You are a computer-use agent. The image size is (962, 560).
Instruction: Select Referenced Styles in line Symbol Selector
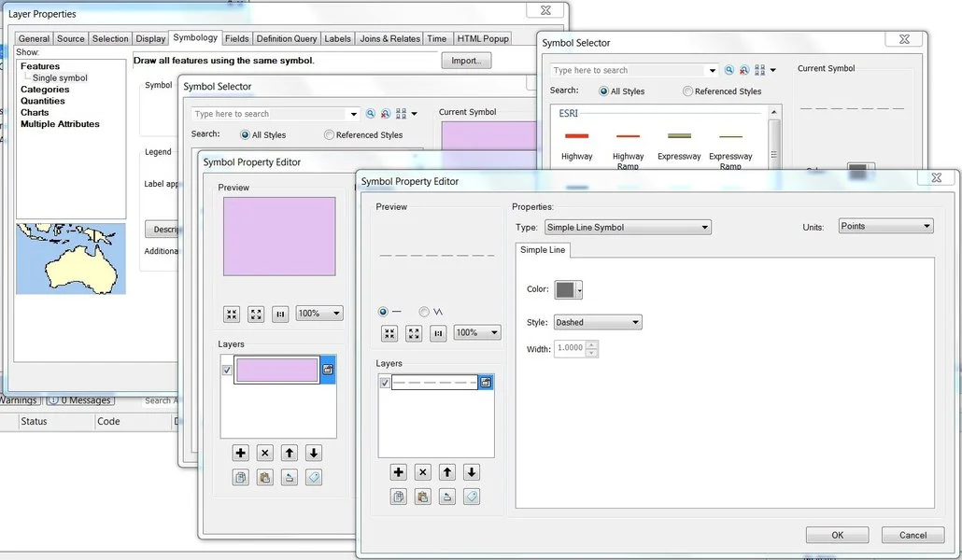[688, 91]
